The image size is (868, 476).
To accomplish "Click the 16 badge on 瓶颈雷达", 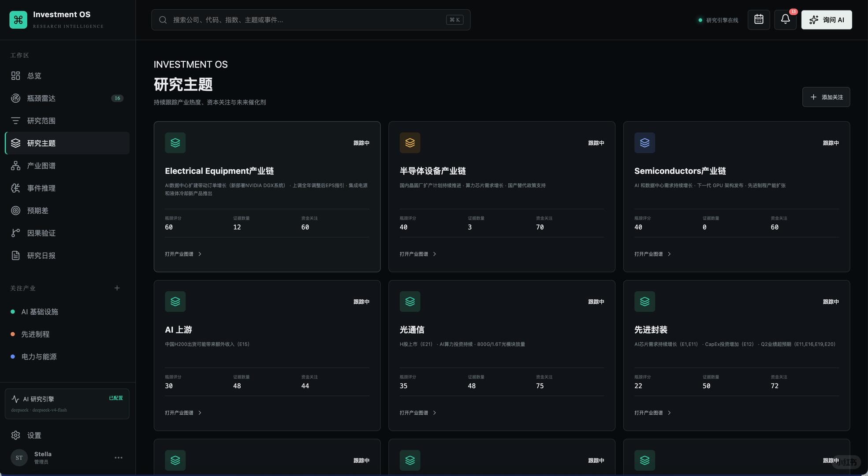I will tap(117, 98).
